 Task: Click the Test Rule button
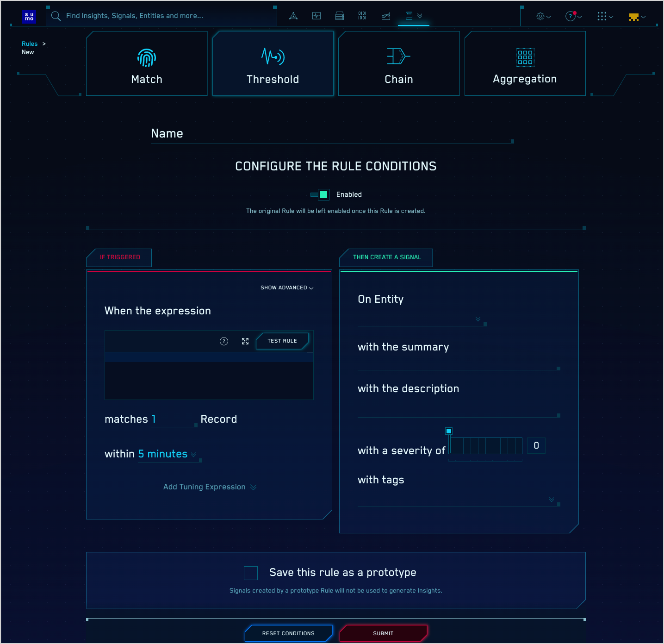[282, 341]
